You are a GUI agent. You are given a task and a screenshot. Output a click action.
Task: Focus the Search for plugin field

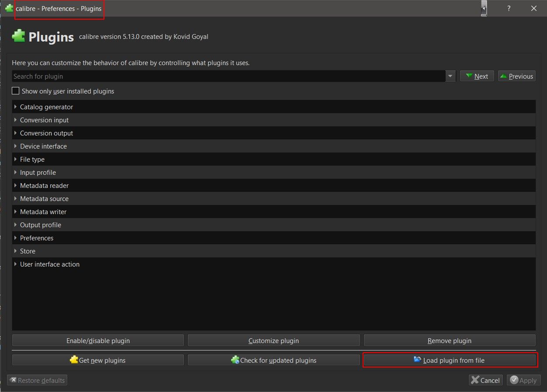[229, 76]
